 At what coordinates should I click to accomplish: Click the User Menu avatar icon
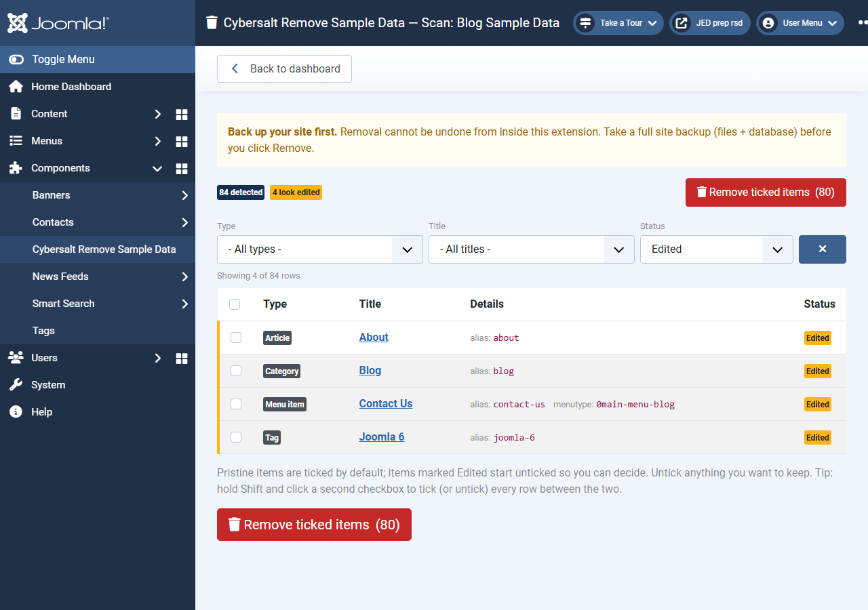[768, 23]
